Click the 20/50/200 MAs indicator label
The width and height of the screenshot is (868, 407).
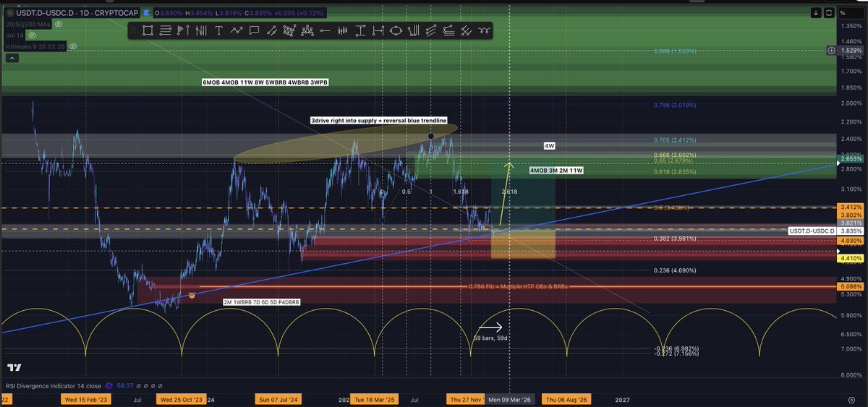point(27,24)
